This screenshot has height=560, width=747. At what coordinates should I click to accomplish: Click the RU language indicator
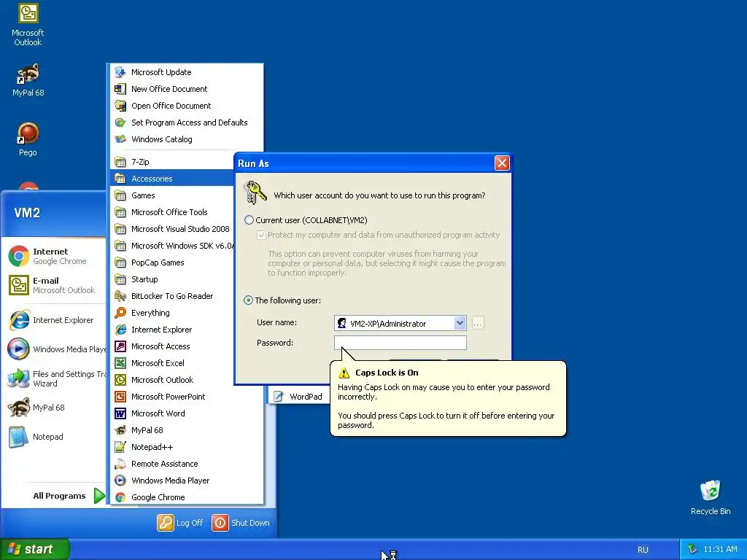[643, 550]
